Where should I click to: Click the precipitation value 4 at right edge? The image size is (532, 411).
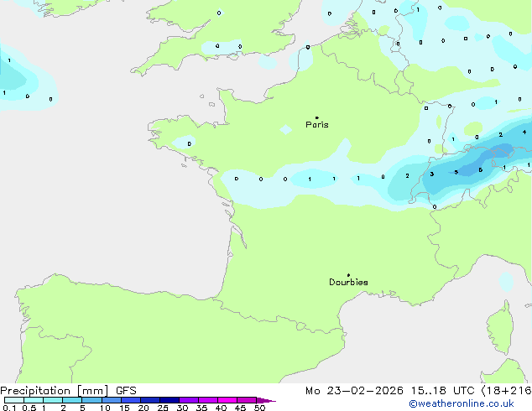point(524,133)
